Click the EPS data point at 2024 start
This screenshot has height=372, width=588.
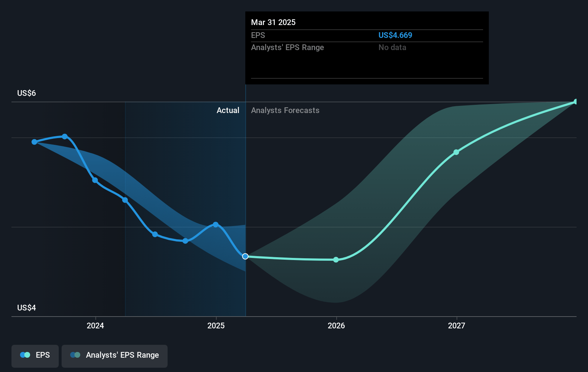95,180
